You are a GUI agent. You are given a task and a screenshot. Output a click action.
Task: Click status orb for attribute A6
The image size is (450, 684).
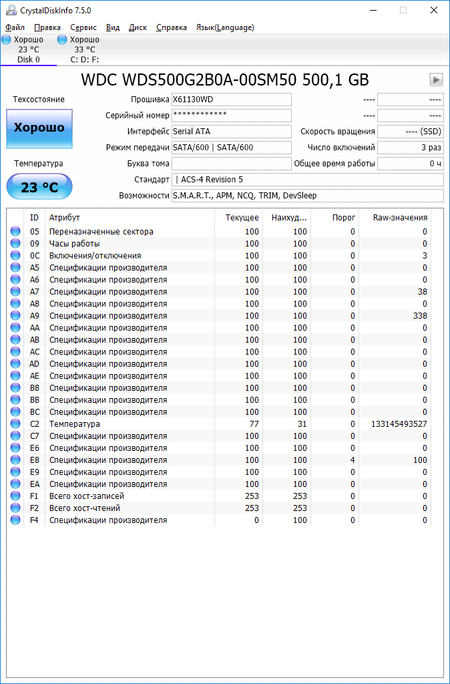point(15,280)
